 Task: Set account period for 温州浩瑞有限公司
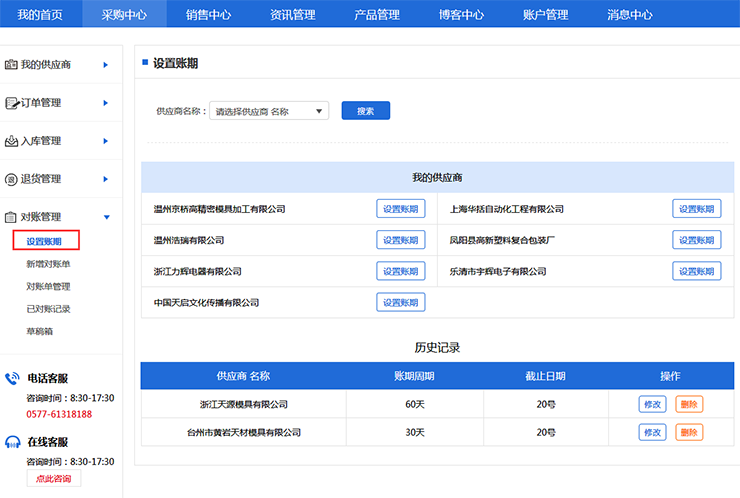click(x=401, y=240)
